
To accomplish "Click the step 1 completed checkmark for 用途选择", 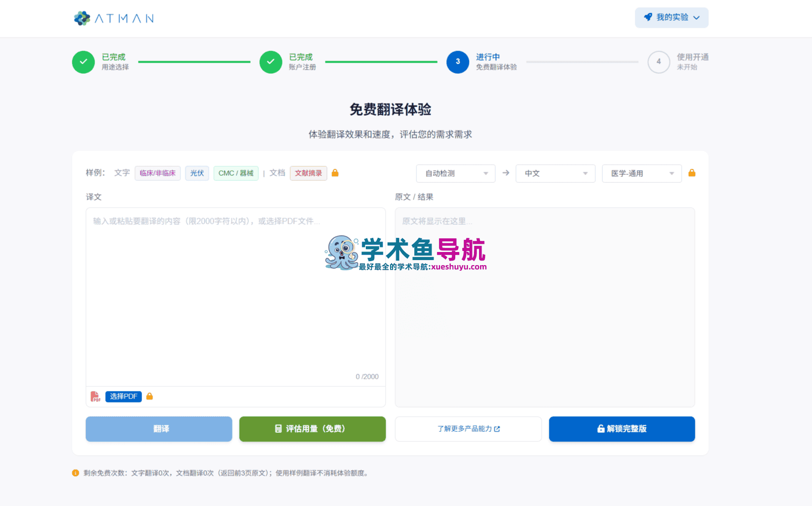I will click(83, 62).
